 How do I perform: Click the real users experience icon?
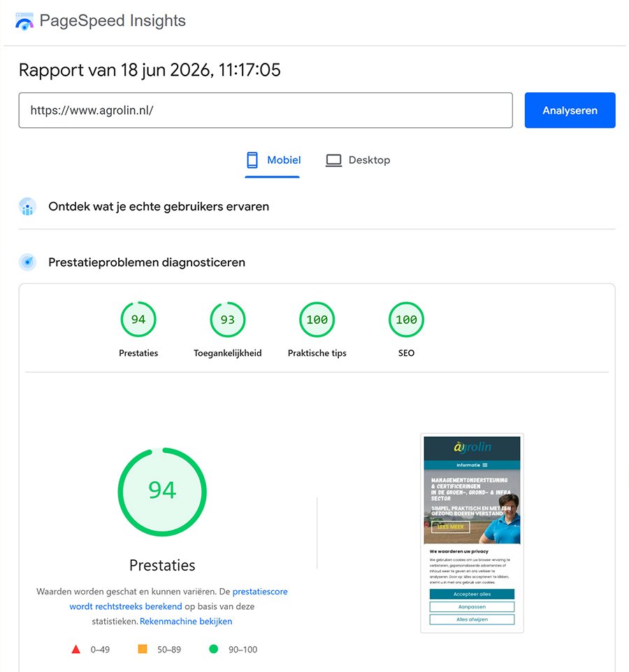pyautogui.click(x=27, y=206)
